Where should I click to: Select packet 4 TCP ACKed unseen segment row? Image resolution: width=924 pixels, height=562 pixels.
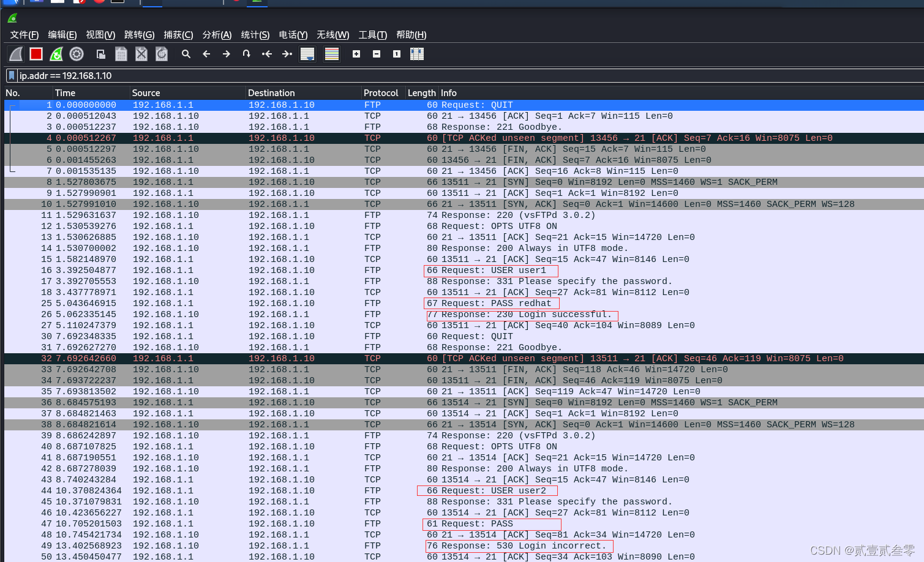pyautogui.click(x=464, y=138)
